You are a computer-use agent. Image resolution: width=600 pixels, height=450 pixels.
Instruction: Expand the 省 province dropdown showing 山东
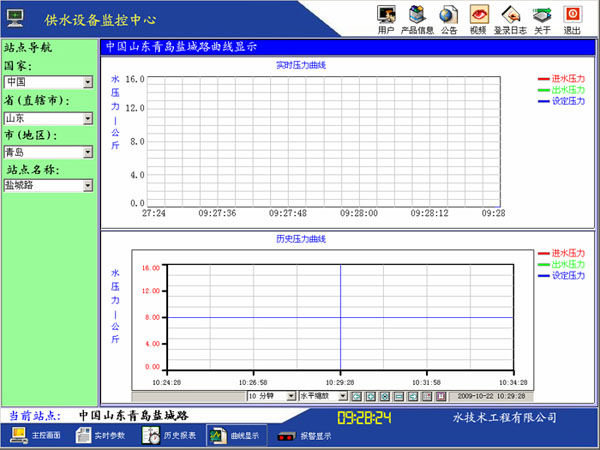pos(88,117)
